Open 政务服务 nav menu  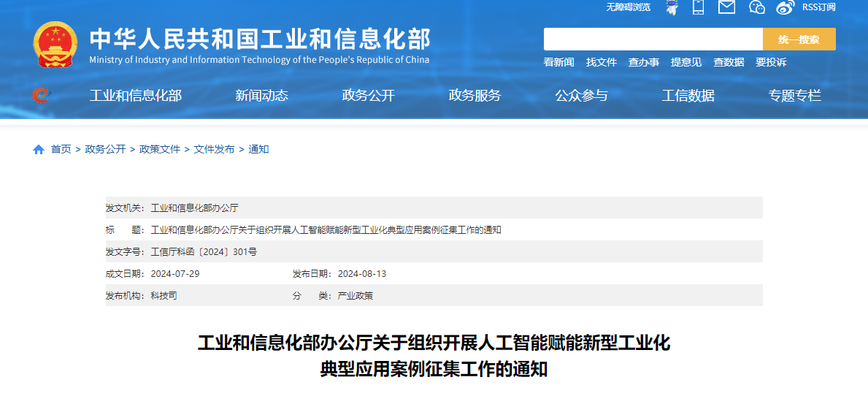pyautogui.click(x=475, y=95)
